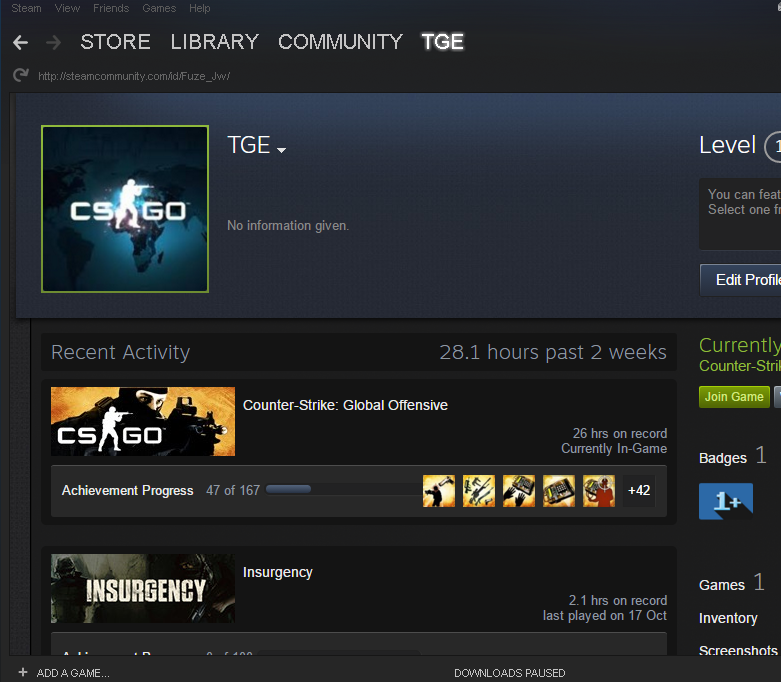This screenshot has width=781, height=682.
Task: Click the forward navigation arrow icon
Action: [x=53, y=43]
